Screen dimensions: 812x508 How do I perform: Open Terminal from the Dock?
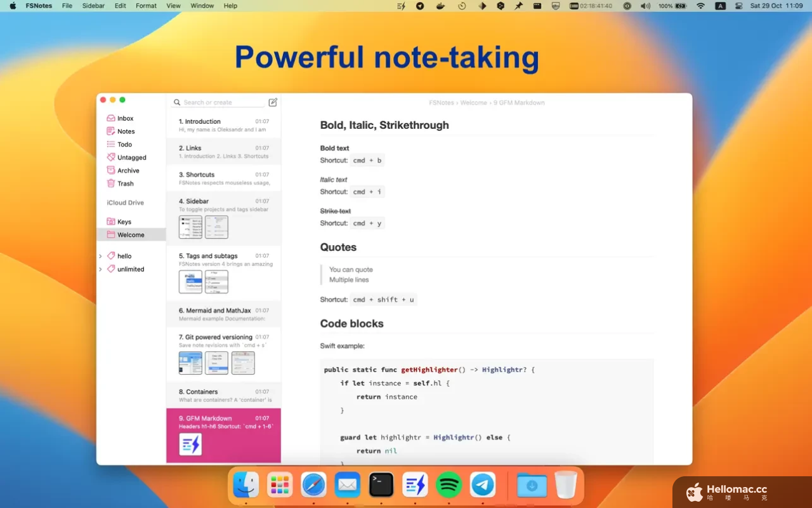pos(381,485)
